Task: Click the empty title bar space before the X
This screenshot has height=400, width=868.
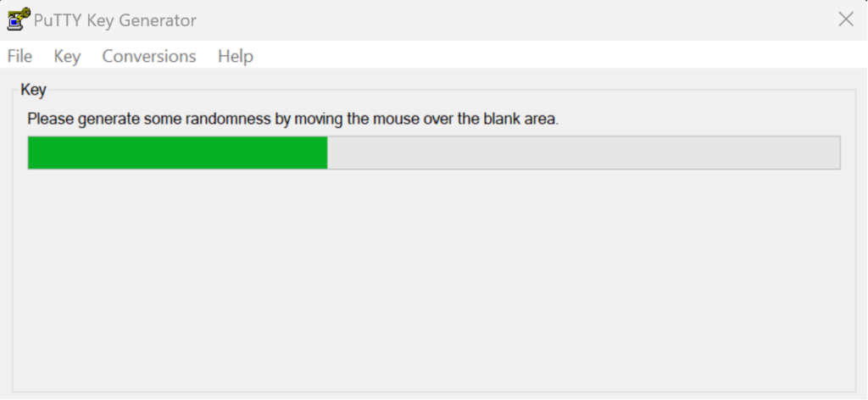Action: (515, 20)
